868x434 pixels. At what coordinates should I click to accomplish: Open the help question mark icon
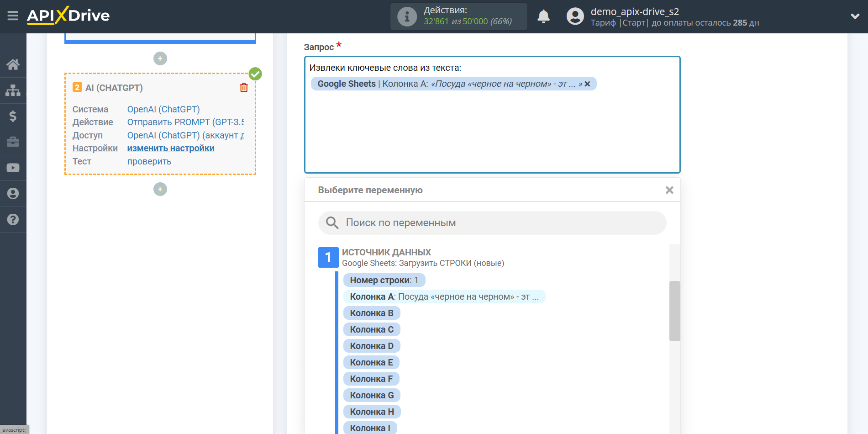click(13, 220)
